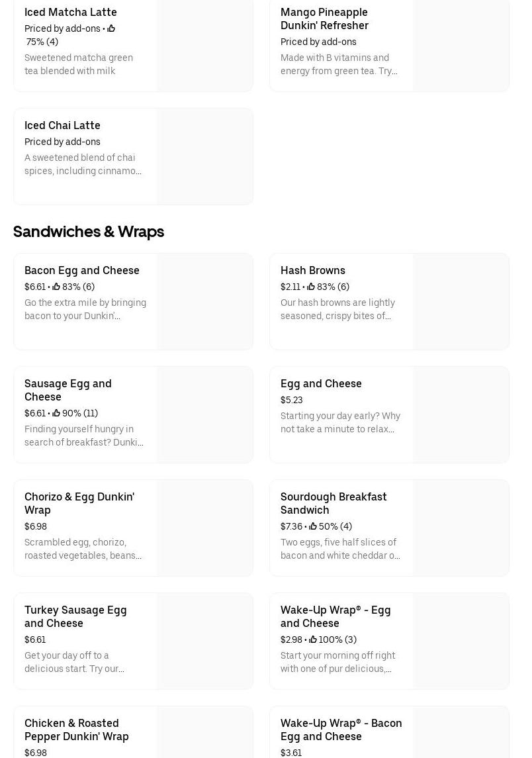Click the thumbs-up icon on Bacon Egg and Cheese
This screenshot has height=758, width=532.
pyautogui.click(x=56, y=287)
